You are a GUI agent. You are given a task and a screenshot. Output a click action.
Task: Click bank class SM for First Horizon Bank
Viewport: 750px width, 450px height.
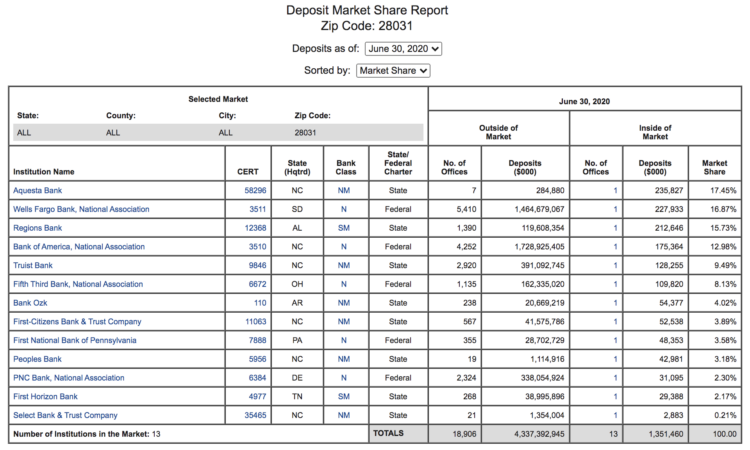[344, 396]
